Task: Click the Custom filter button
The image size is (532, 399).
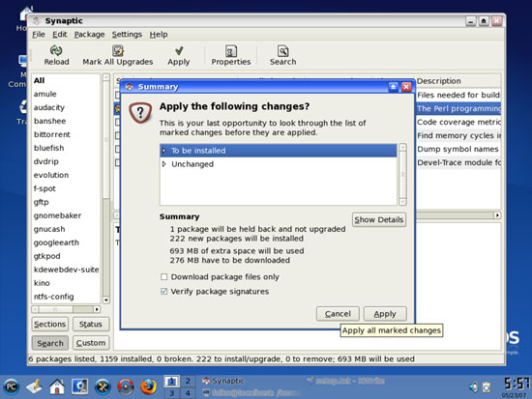Action: coord(91,343)
